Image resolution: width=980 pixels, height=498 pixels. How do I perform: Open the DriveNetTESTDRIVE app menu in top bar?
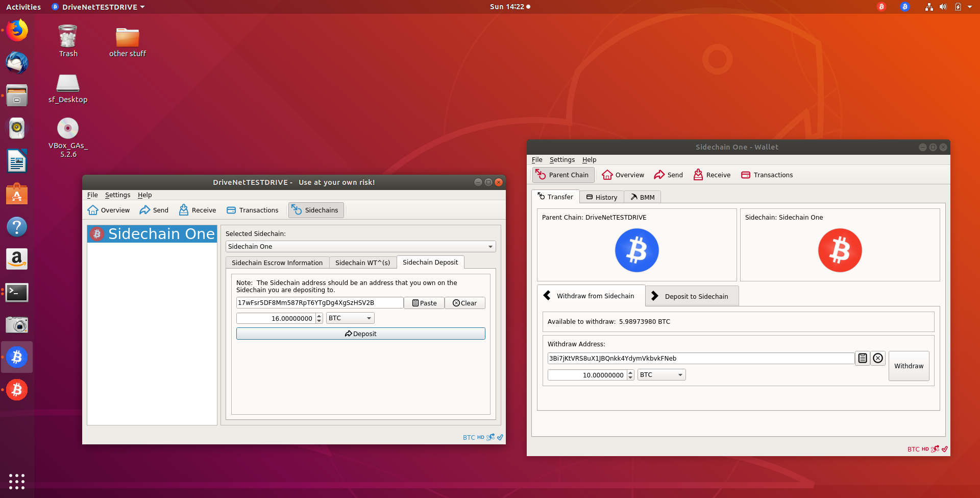pos(99,7)
